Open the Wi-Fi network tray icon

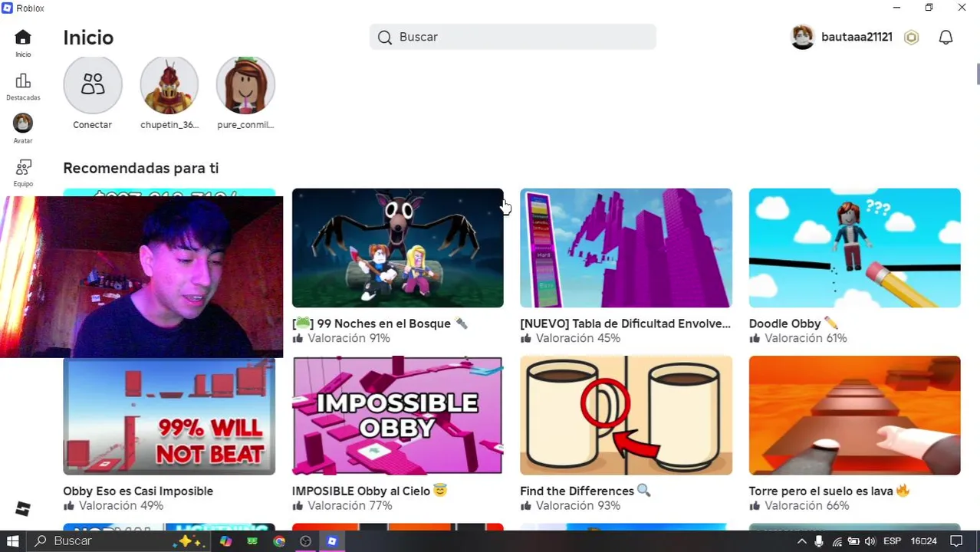click(x=837, y=541)
